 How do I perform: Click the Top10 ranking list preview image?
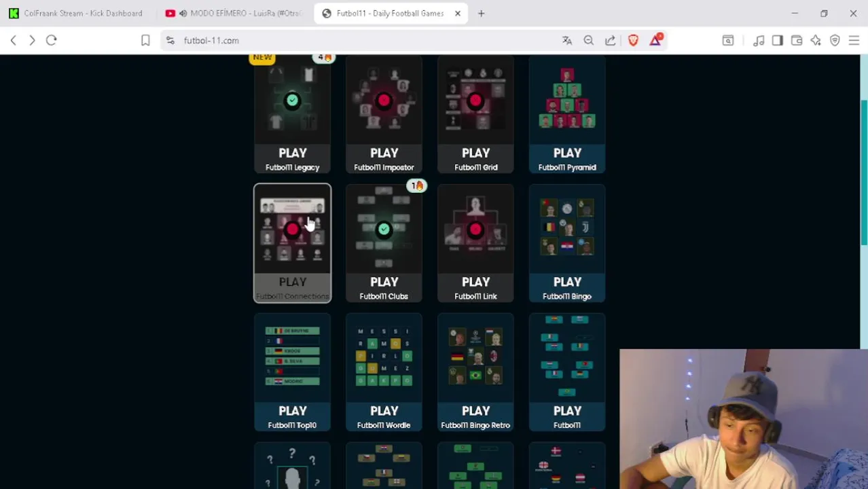tap(293, 357)
